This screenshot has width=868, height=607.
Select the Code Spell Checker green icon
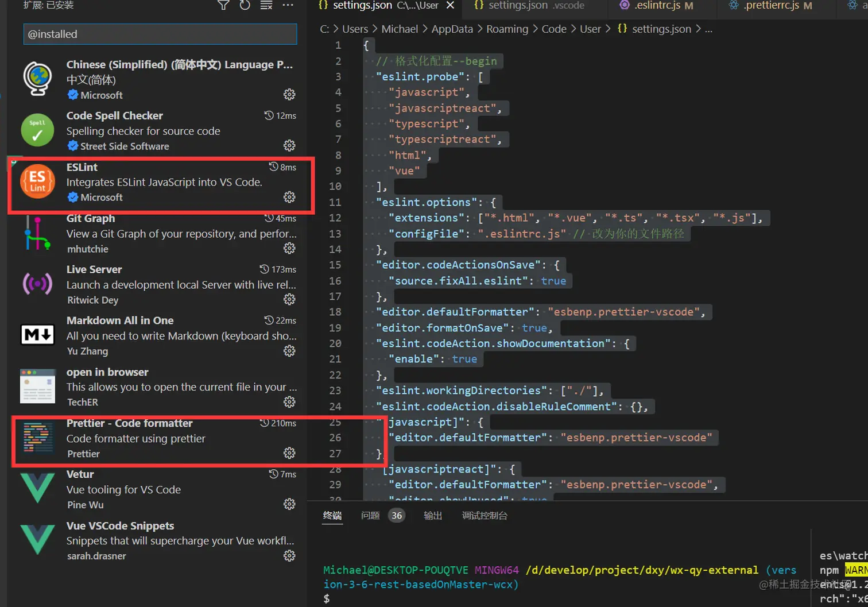point(38,130)
